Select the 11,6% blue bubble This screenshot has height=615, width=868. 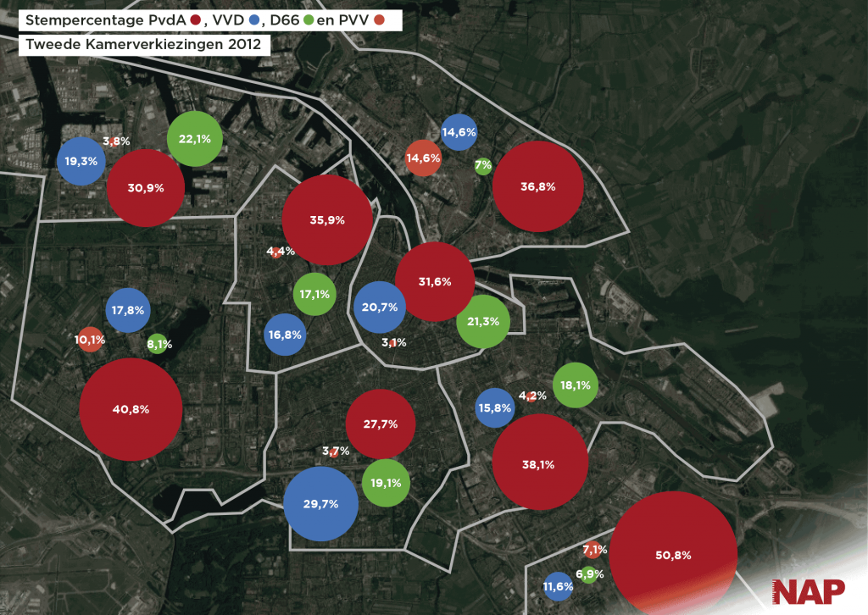pos(558,586)
